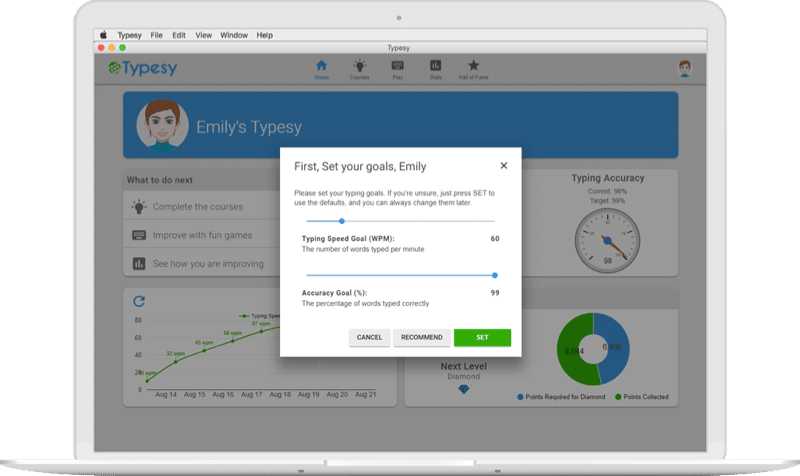Click the Aug 21 axis label
The height and width of the screenshot is (476, 800).
(365, 394)
